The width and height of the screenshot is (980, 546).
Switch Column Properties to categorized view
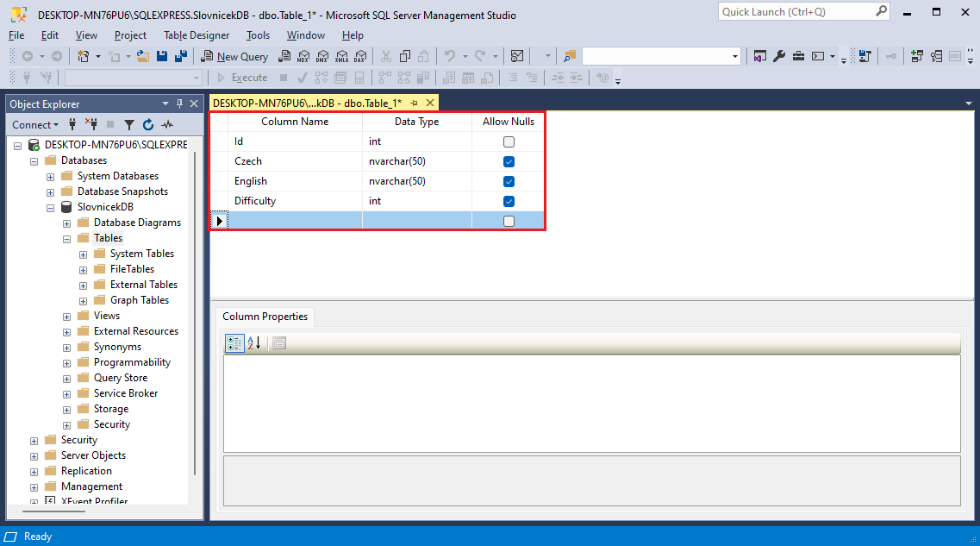coord(234,342)
